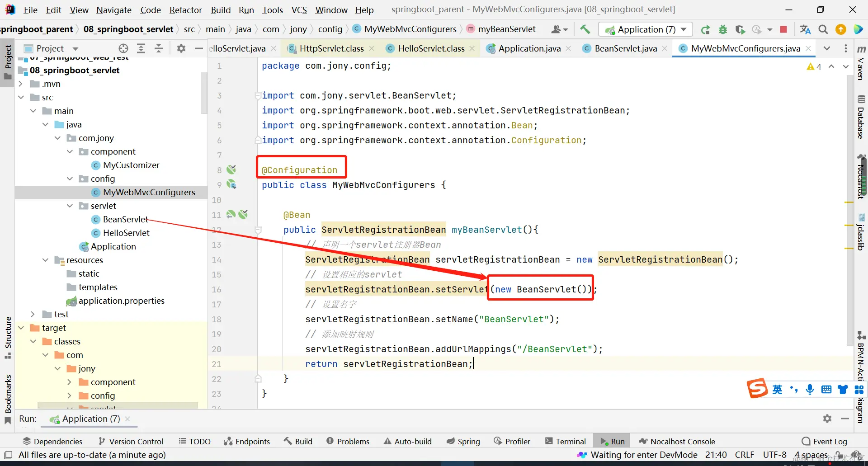The height and width of the screenshot is (466, 868).
Task: Collapse the src folder
Action: [21, 97]
